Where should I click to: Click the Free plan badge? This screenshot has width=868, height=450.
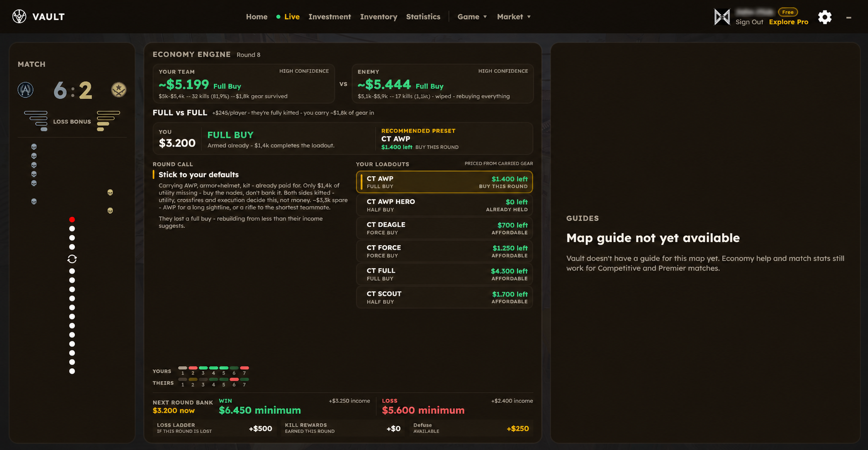pos(788,12)
